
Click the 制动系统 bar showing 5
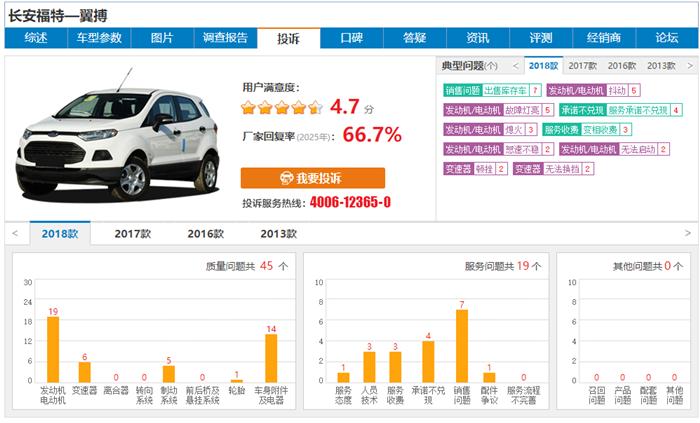pos(169,374)
